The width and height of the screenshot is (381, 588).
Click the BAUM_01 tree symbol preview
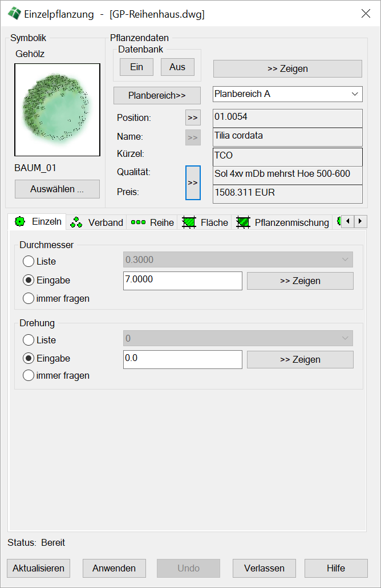[57, 110]
